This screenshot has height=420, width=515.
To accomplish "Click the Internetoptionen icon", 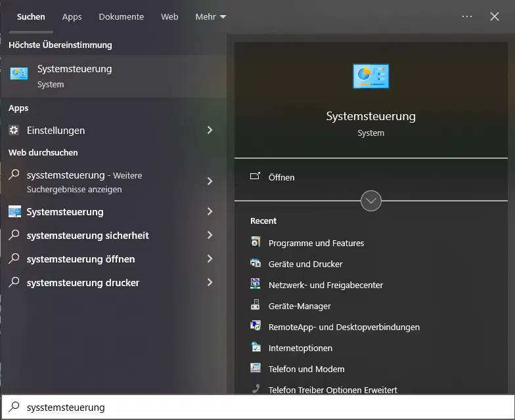I will [256, 346].
